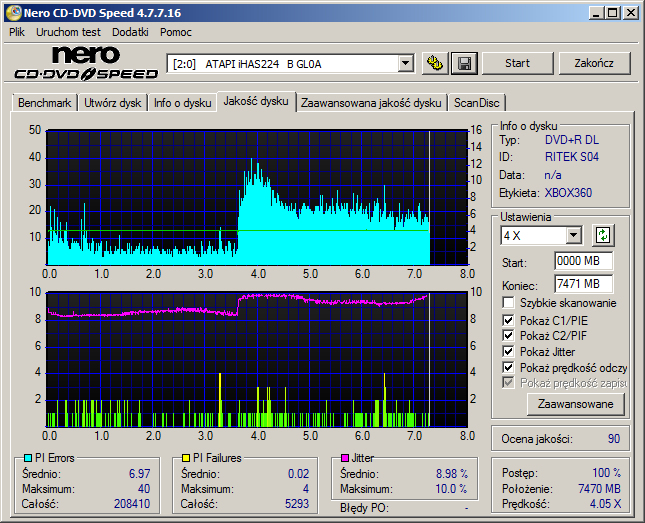645x523 pixels.
Task: Click the PI Errors average 6.97 value
Action: point(139,474)
